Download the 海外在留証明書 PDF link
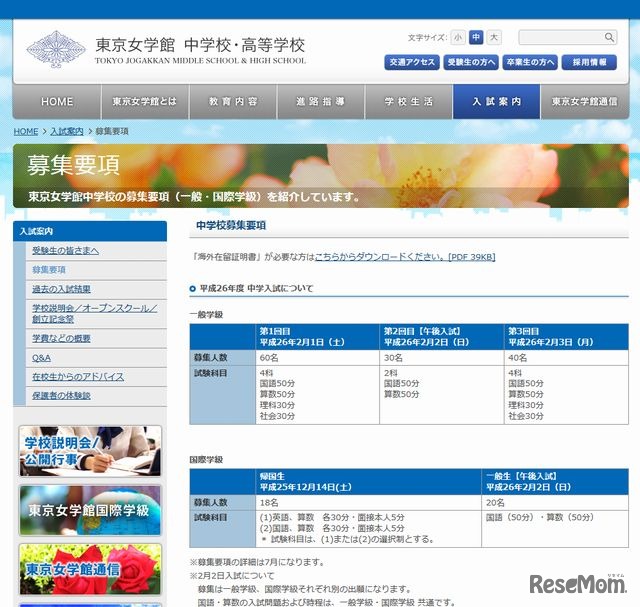Screen dimensions: 640x607 coord(405,257)
